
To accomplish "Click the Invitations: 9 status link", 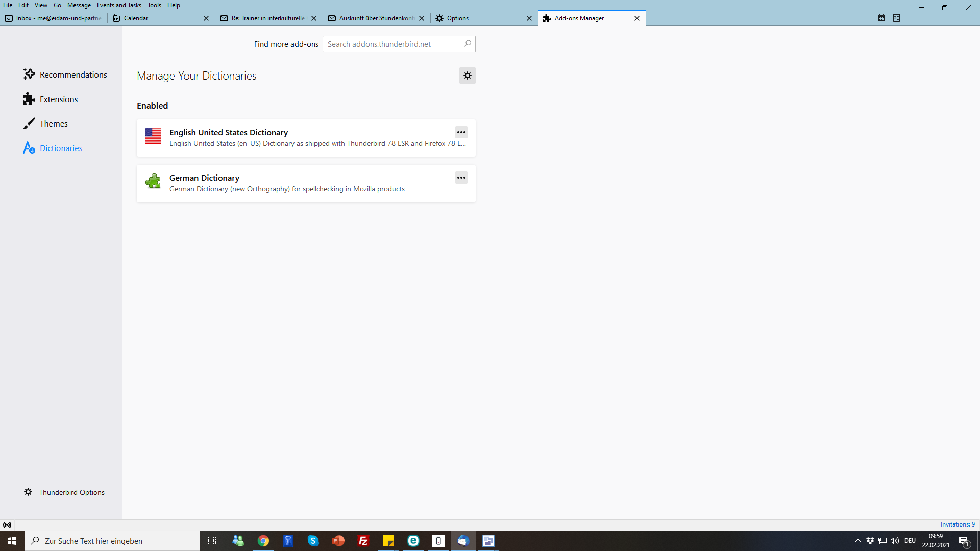I will (958, 524).
